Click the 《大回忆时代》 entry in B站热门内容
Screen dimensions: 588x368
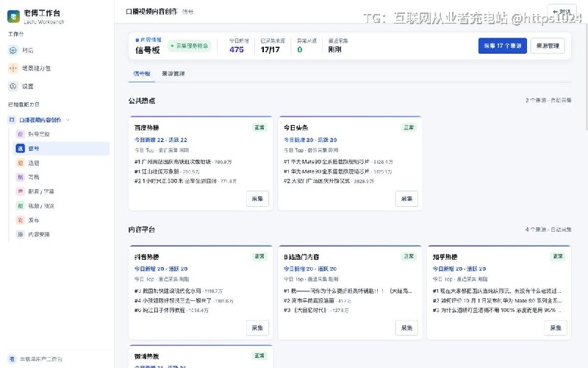(x=316, y=310)
